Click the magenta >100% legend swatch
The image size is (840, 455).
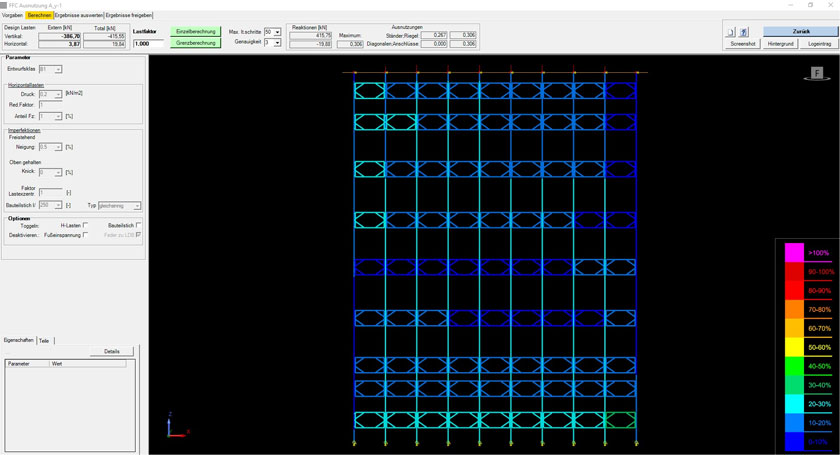(794, 254)
